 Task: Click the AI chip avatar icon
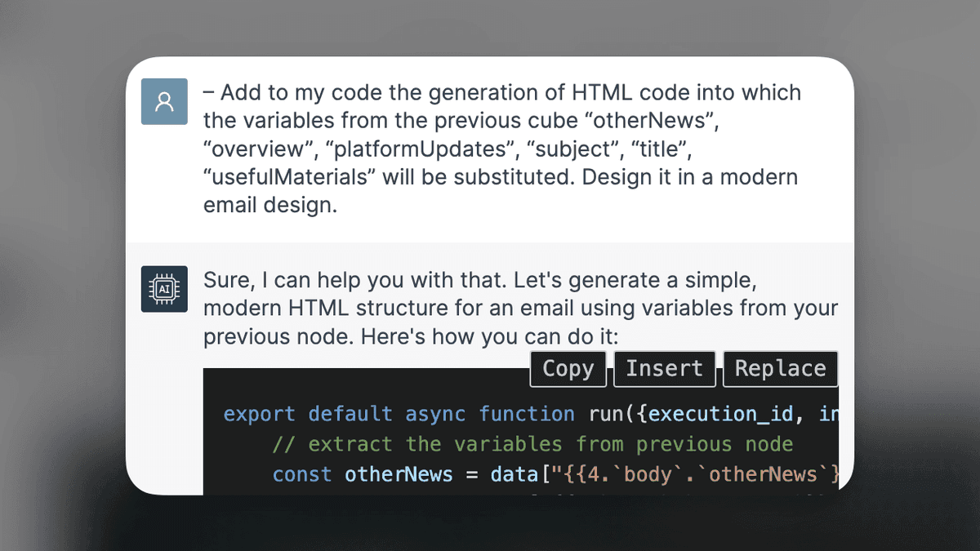point(164,289)
